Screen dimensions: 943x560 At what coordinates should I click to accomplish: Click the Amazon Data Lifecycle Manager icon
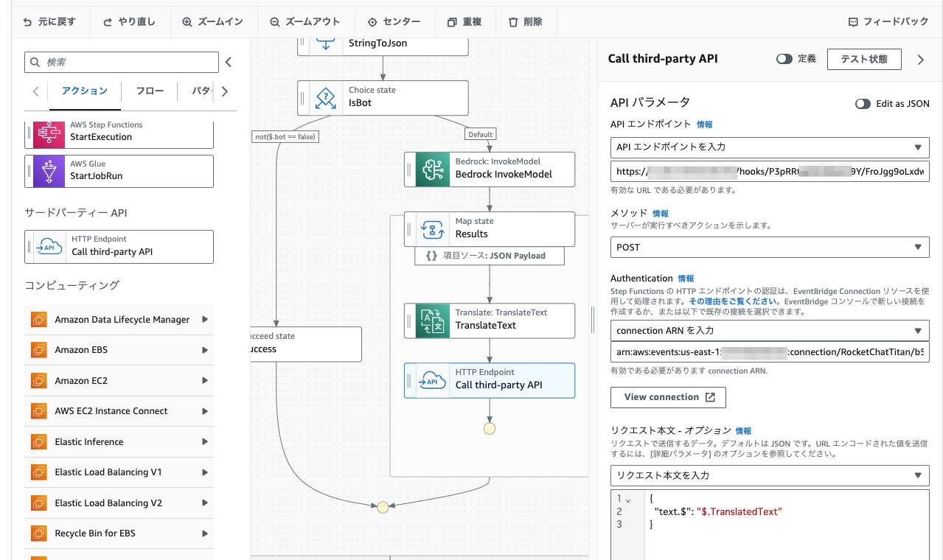[x=39, y=320]
